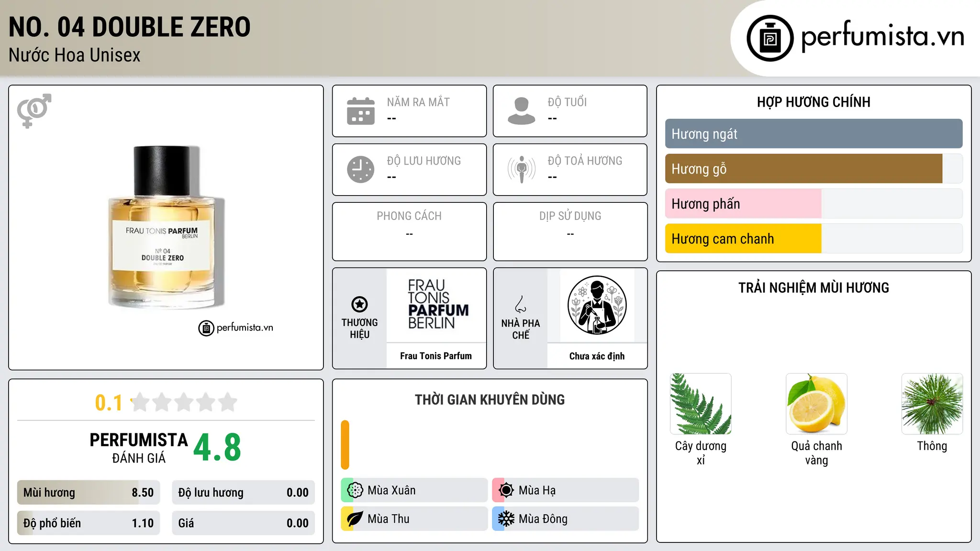Click the Dịp Sử Dụng card
Image resolution: width=980 pixels, height=551 pixels.
(570, 231)
